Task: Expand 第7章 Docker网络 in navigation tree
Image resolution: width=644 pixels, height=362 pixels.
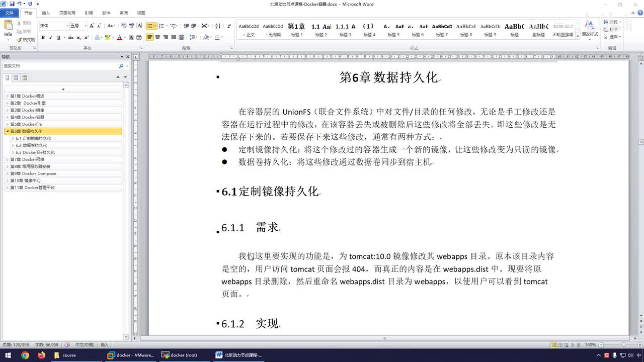Action: click(x=7, y=159)
